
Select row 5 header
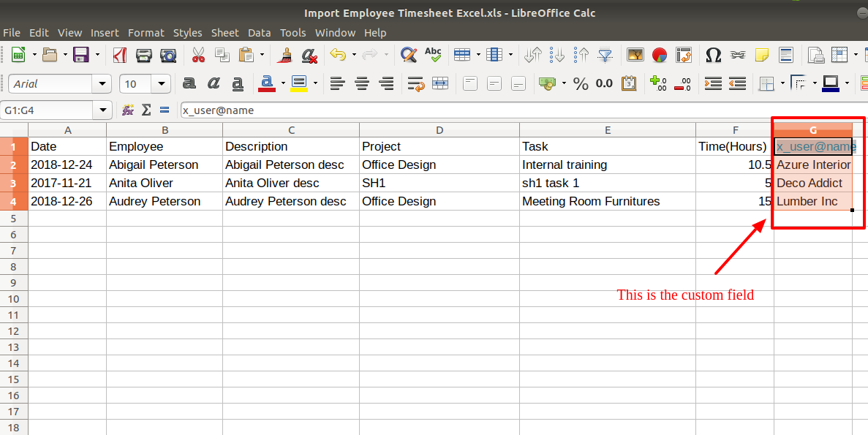[13, 219]
